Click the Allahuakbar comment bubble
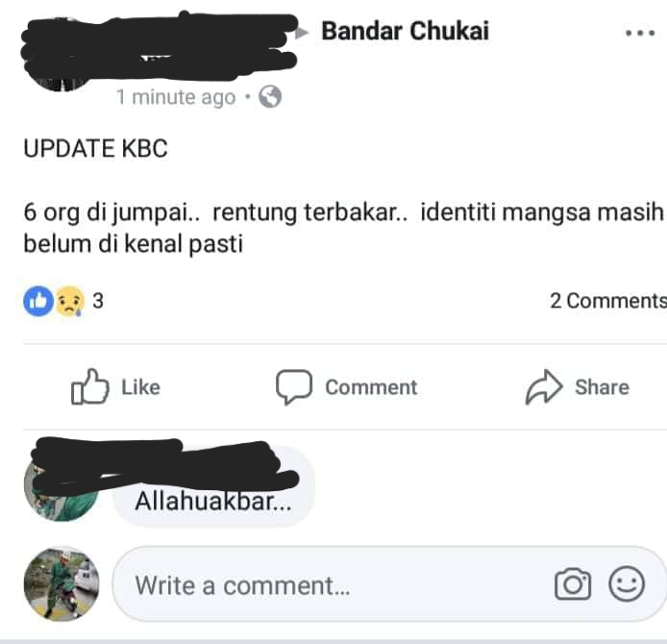Image resolution: width=667 pixels, height=644 pixels. pos(213,486)
